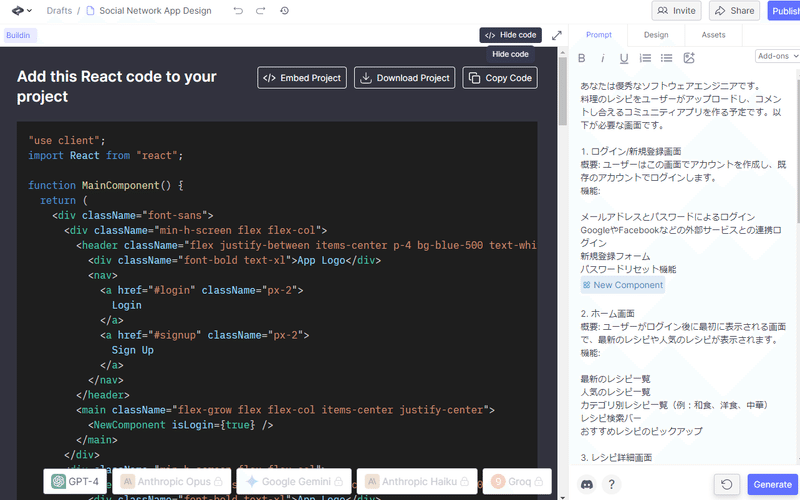800x500 pixels.
Task: Click Embed Project button
Action: [x=302, y=78]
